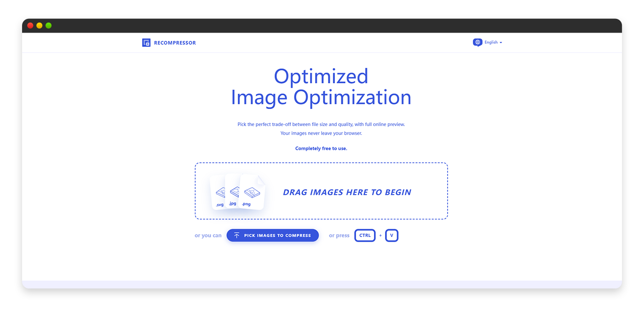Click the 'Optimized Image Optimization' heading

point(321,87)
